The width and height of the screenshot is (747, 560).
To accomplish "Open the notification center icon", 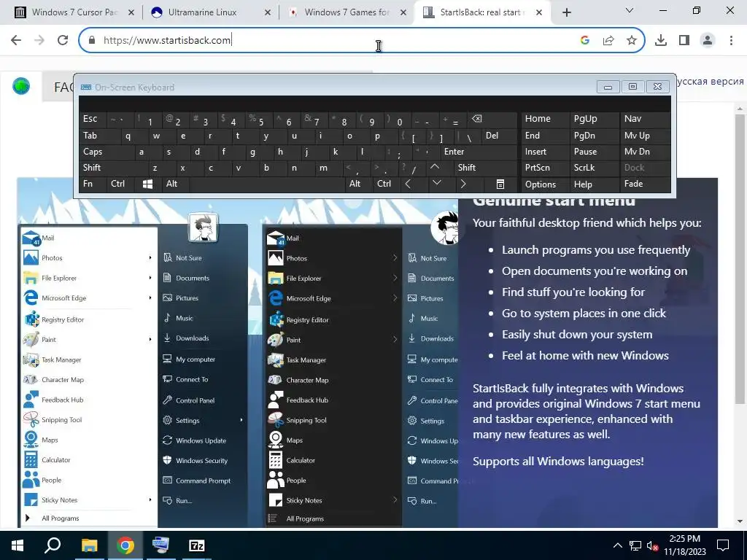I will tap(723, 545).
